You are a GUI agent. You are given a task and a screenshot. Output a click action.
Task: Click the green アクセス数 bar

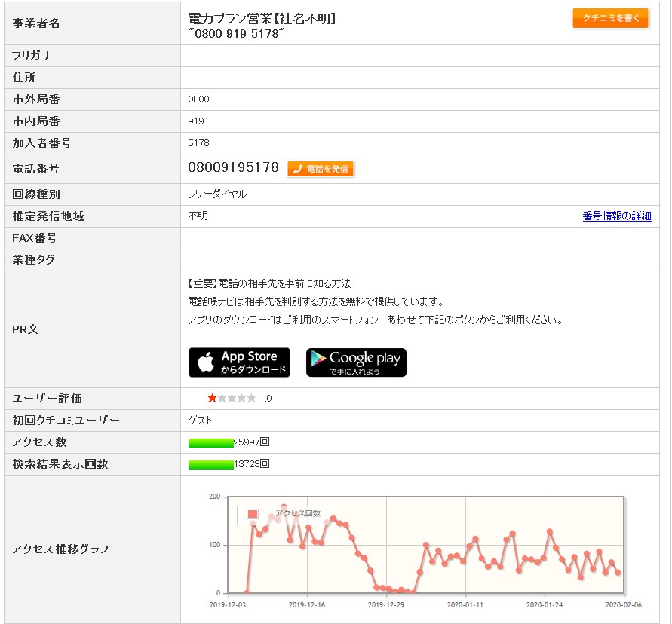click(211, 442)
